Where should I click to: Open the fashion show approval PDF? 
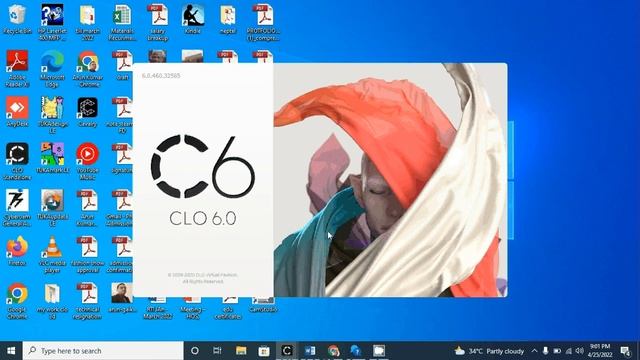(87, 254)
